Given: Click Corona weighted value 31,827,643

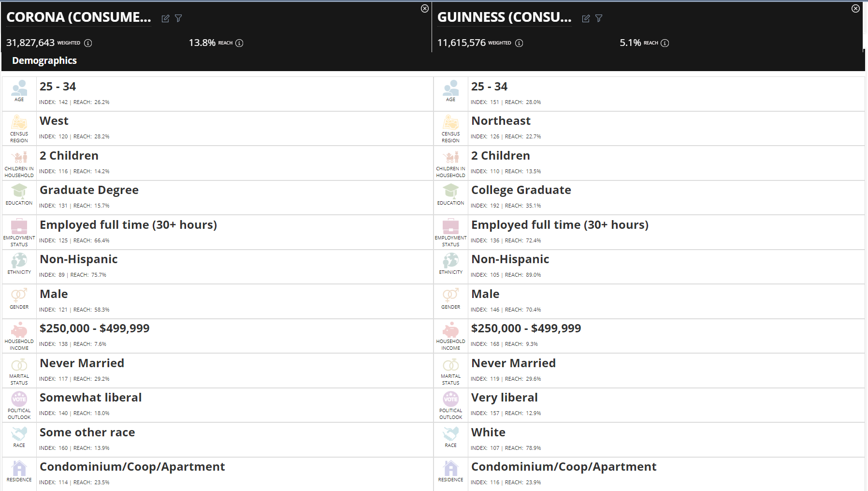Looking at the screenshot, I should (30, 43).
